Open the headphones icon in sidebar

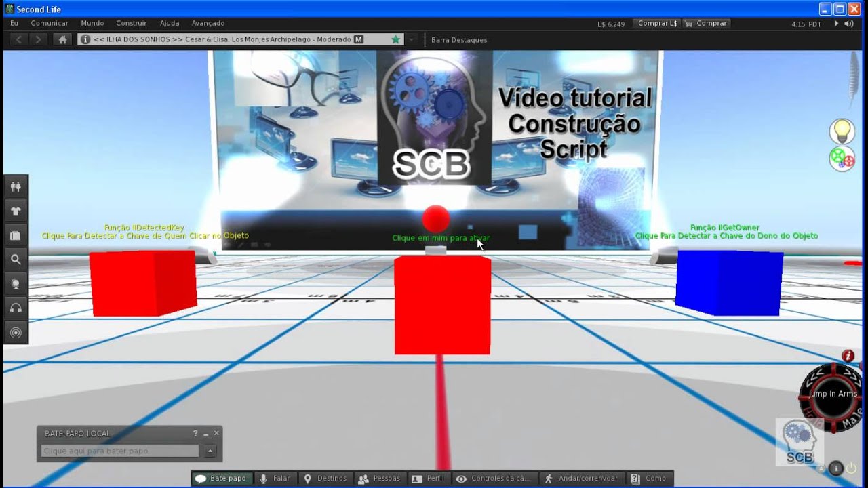click(16, 308)
